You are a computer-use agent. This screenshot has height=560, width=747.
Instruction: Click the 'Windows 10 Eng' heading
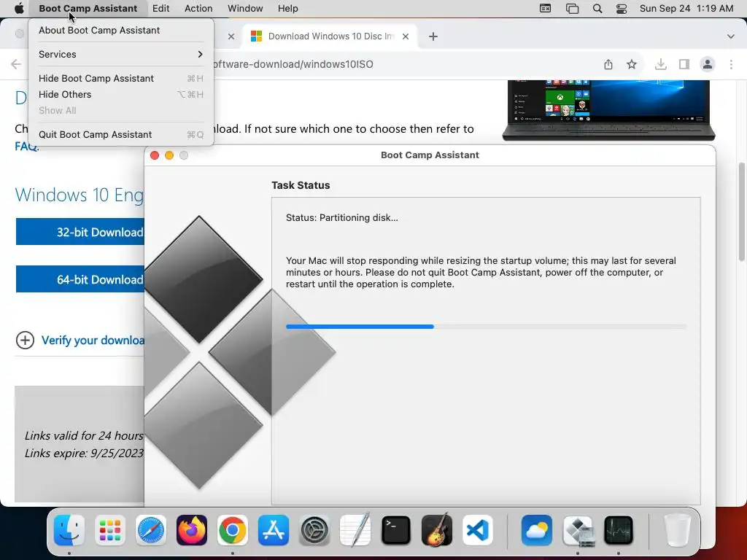coord(79,195)
